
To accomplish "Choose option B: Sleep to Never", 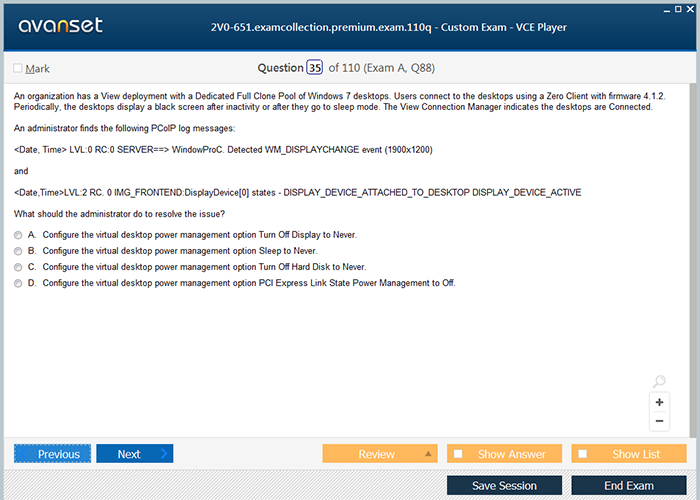I will (x=18, y=250).
